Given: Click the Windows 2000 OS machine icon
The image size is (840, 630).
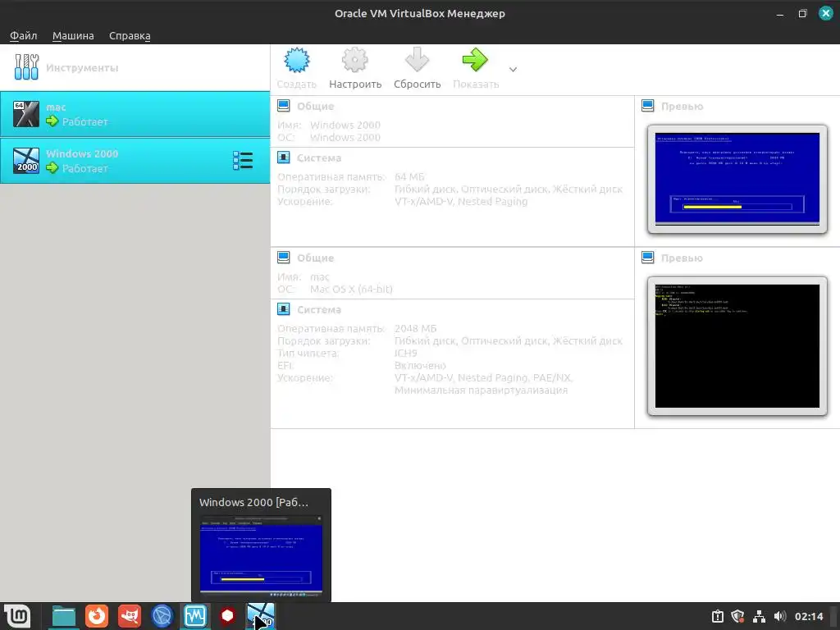Looking at the screenshot, I should pos(26,161).
